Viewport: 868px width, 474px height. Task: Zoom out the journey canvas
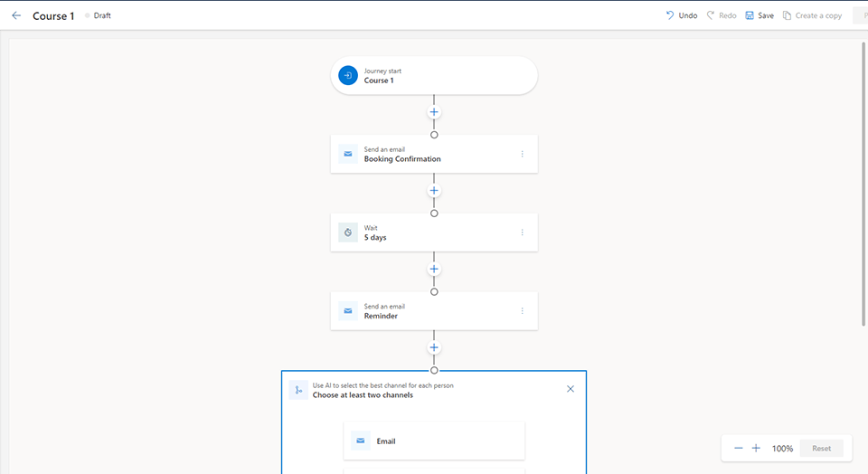(x=739, y=449)
